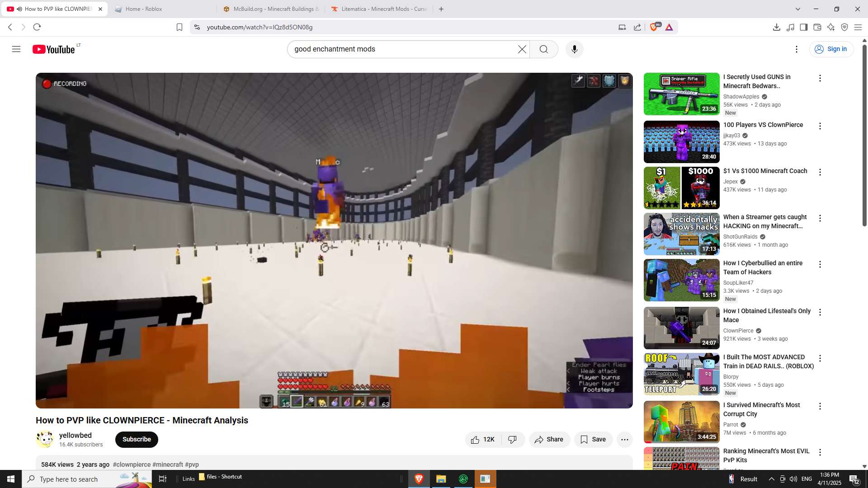868x488 pixels.
Task: Toggle the browser sidebar panel icon
Action: (803, 27)
